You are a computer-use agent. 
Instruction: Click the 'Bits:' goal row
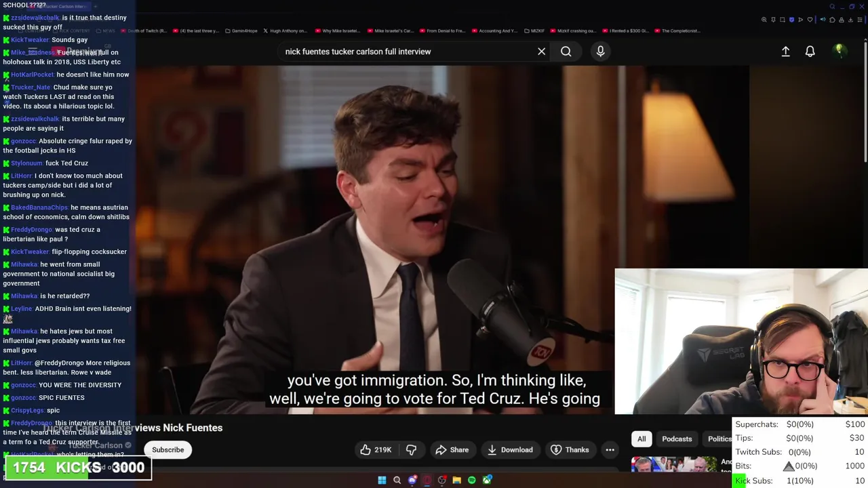(800, 466)
